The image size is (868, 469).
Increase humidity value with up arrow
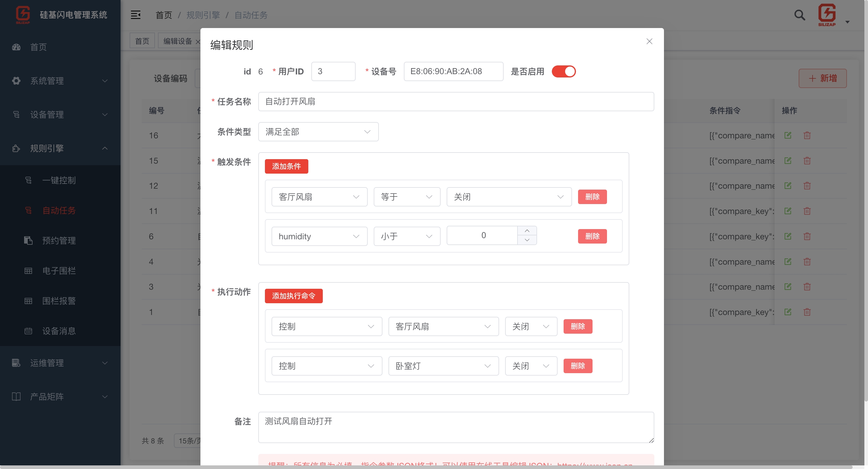click(x=527, y=231)
